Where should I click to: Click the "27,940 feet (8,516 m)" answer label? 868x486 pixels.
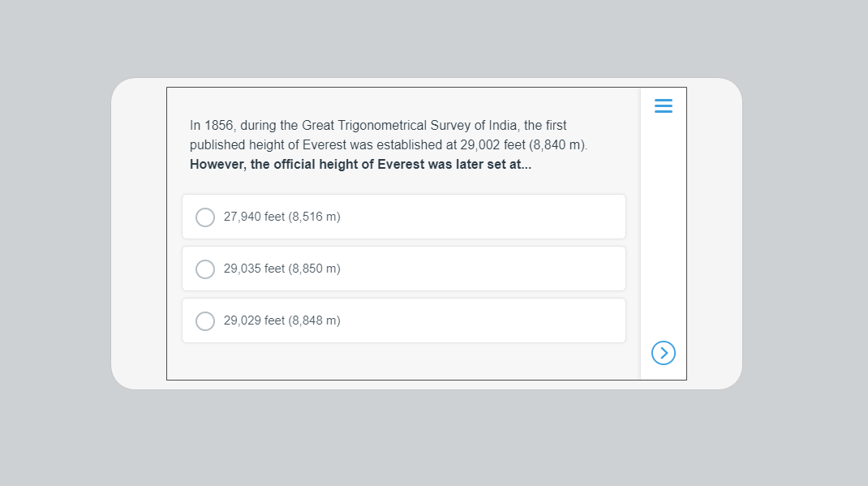tap(281, 217)
